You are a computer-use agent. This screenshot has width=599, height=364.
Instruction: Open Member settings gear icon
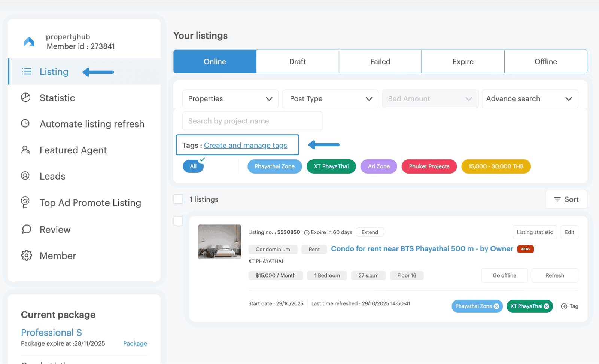tap(26, 255)
